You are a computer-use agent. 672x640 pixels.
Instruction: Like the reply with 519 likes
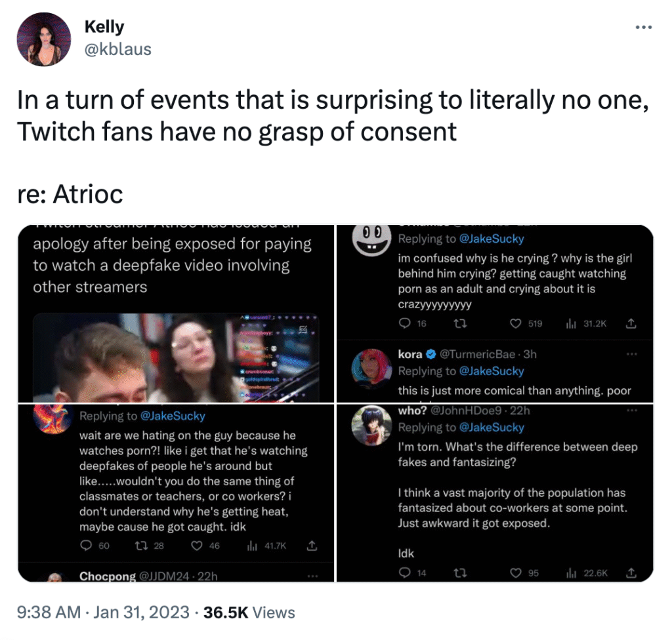516,323
